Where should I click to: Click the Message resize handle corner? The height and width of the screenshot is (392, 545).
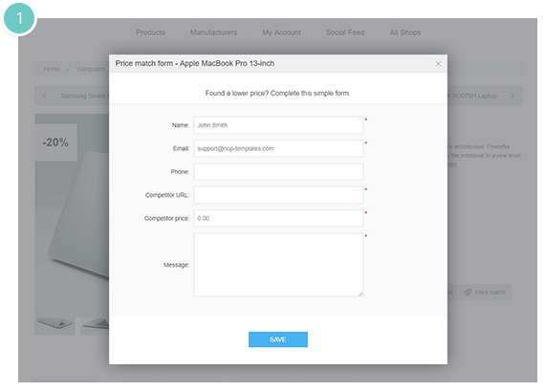coord(360,294)
